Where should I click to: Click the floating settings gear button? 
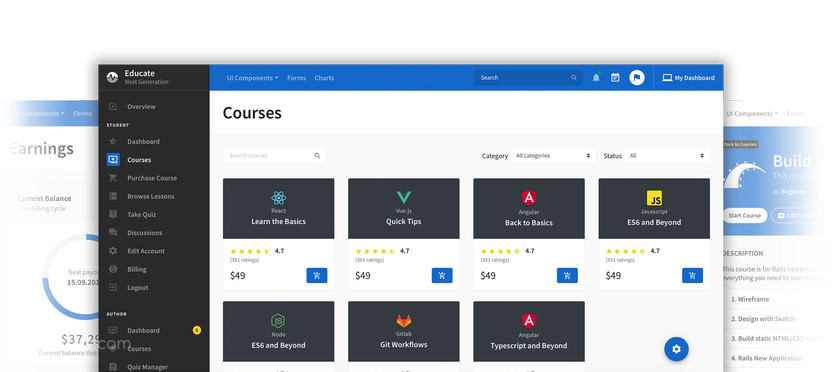676,349
